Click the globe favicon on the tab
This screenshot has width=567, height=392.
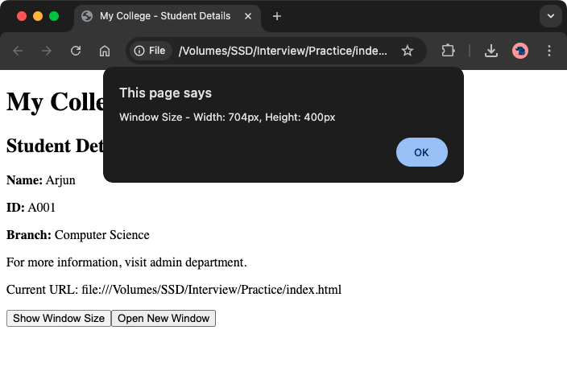87,16
